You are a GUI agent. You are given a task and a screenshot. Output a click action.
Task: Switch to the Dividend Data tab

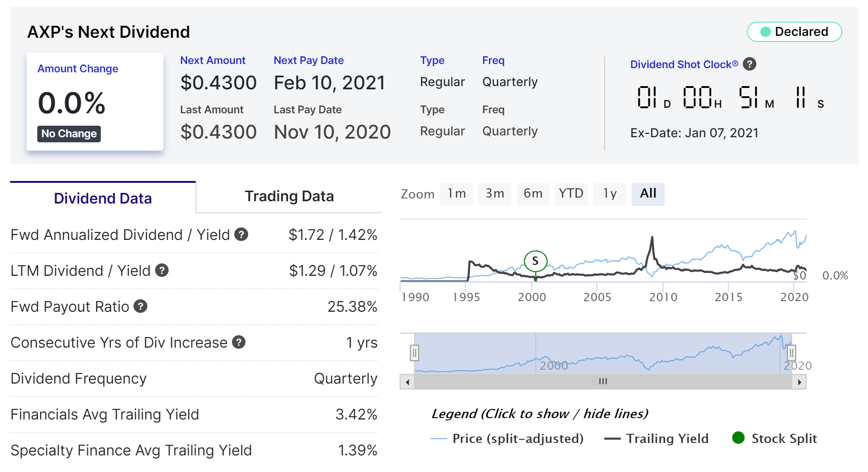(x=103, y=198)
